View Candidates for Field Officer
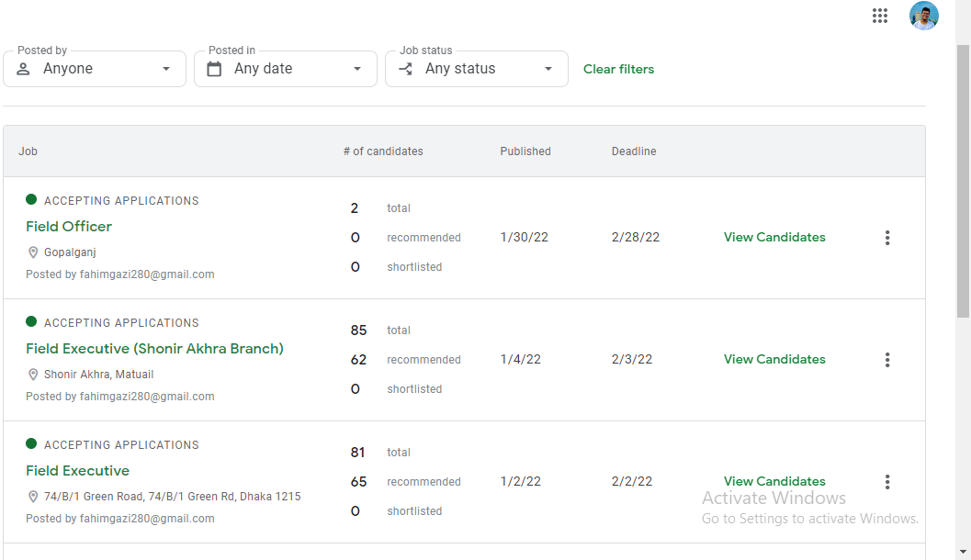 coord(774,237)
